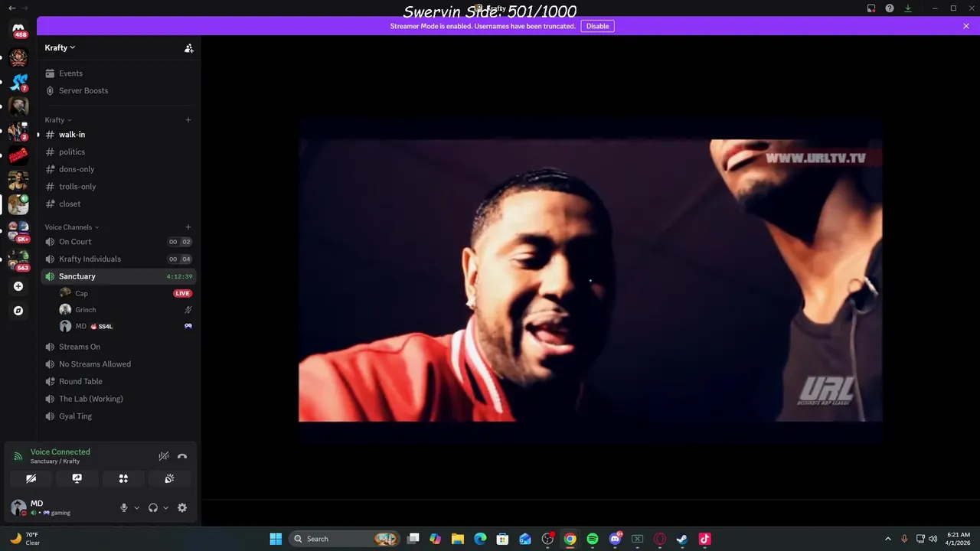Open Google Chrome from the taskbar

[x=570, y=539]
